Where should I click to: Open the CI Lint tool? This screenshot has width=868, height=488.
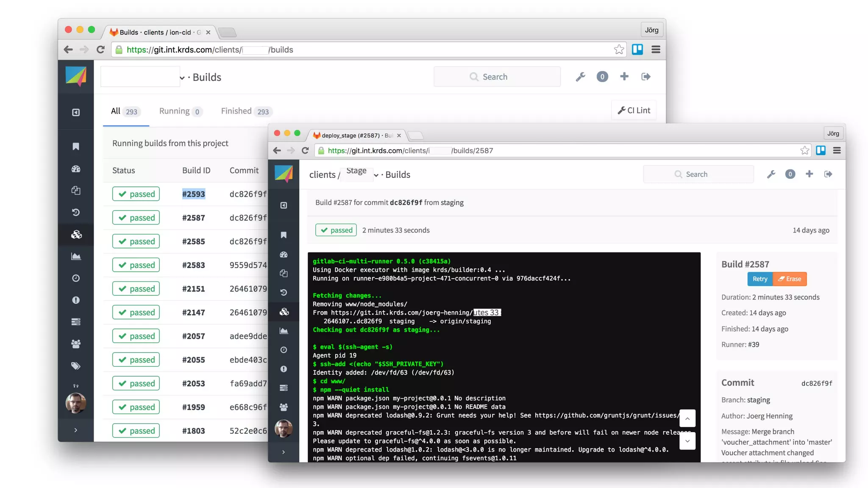pos(634,111)
